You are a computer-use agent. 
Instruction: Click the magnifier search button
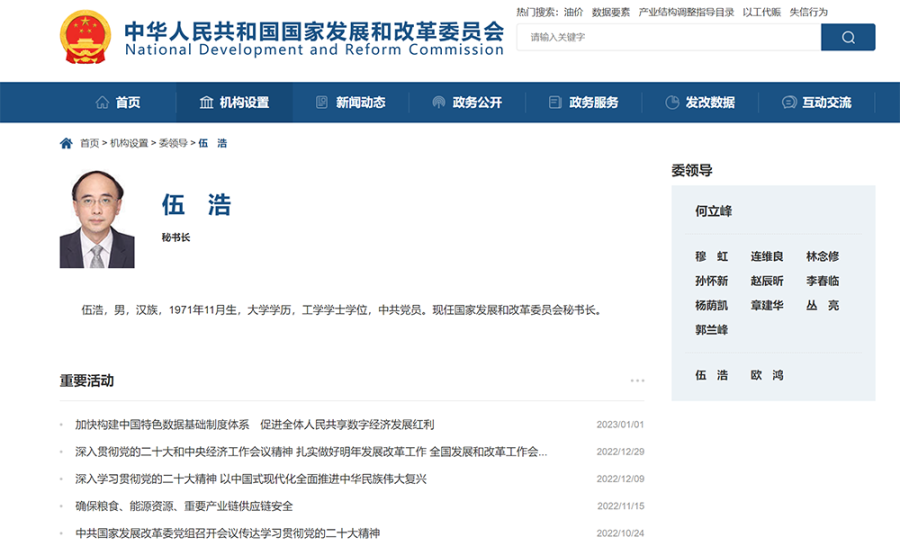tap(847, 37)
